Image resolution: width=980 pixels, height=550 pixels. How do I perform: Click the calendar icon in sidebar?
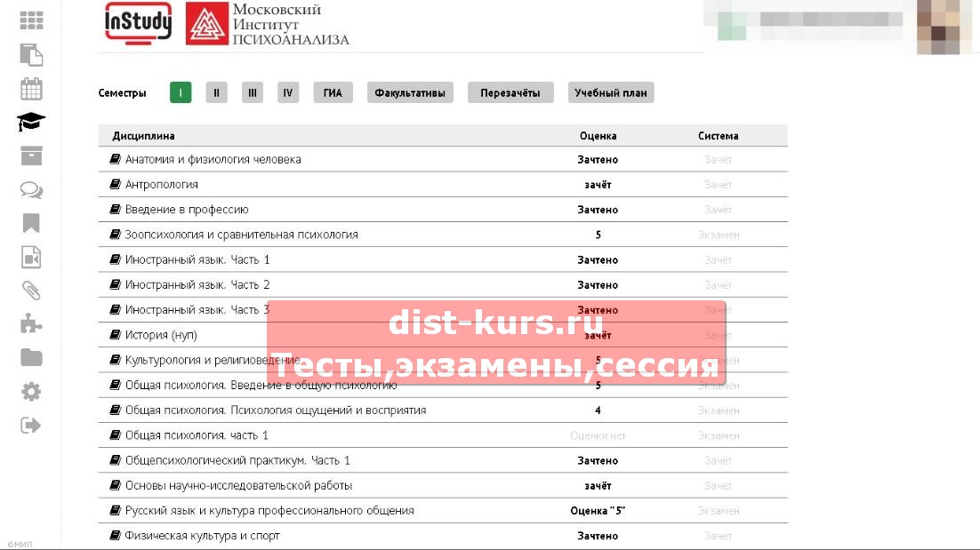(31, 89)
